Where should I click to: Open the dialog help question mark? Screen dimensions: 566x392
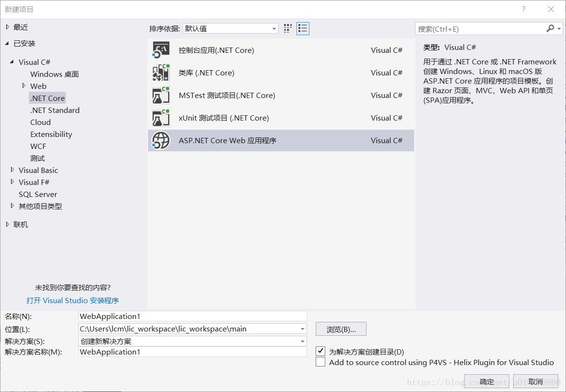[x=523, y=9]
